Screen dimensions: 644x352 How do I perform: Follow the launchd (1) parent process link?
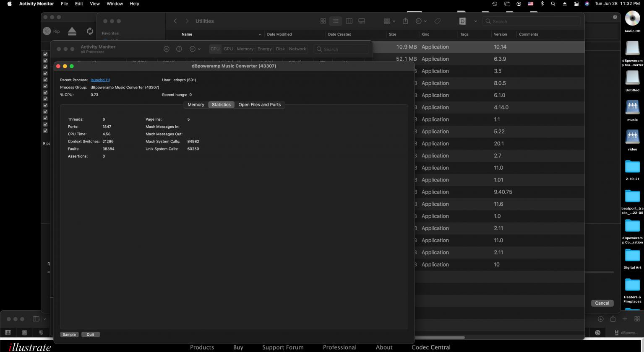100,80
